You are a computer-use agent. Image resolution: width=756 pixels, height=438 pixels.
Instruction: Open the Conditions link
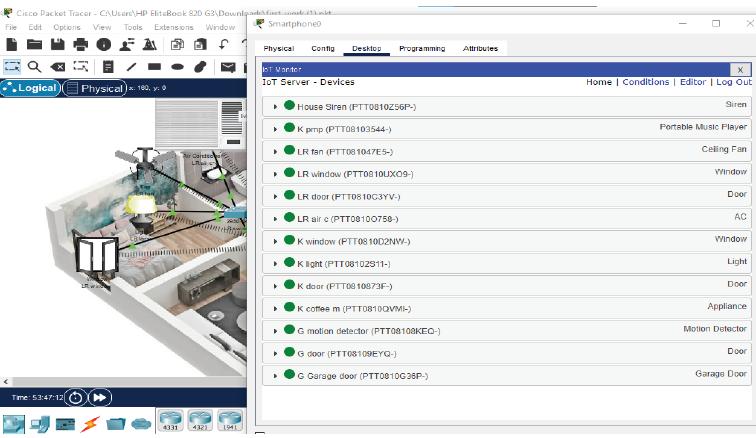click(x=646, y=82)
